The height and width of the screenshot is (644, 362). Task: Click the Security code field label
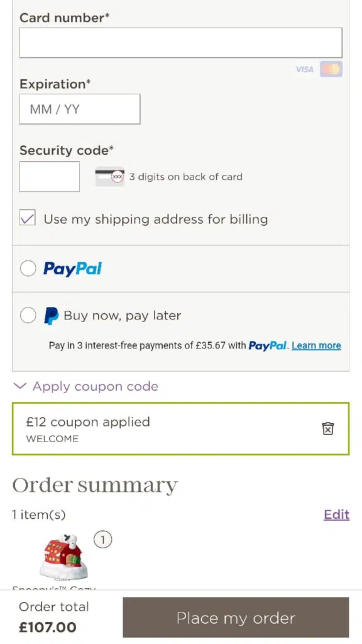pyautogui.click(x=65, y=150)
